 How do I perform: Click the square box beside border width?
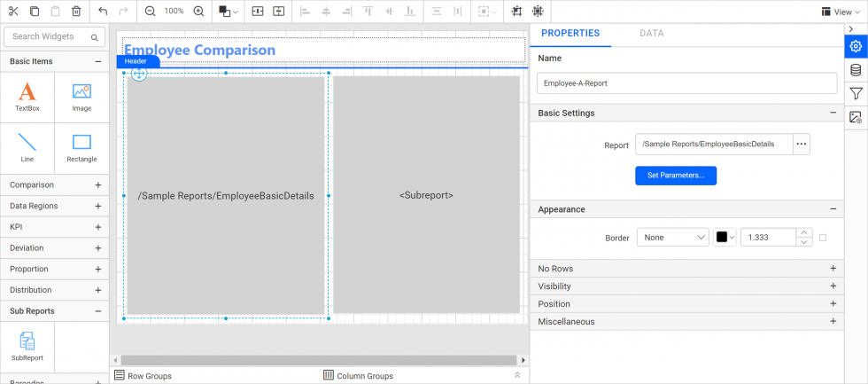[x=823, y=238]
